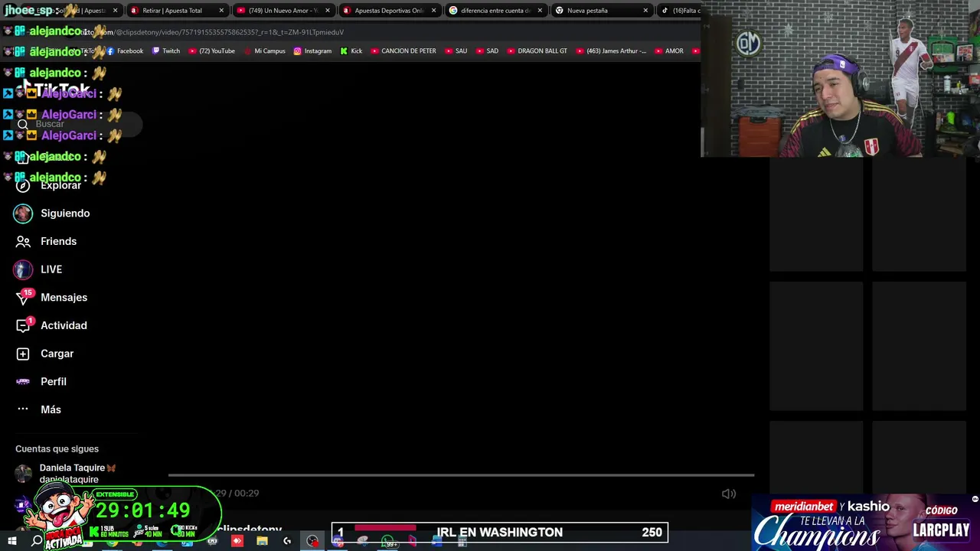
Task: Click the video player area
Action: [x=461, y=268]
